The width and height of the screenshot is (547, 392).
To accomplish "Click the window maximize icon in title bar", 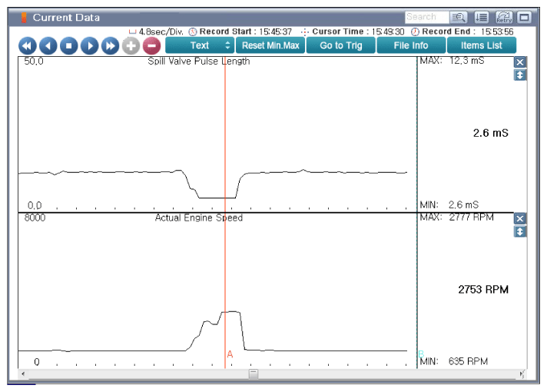I will pyautogui.click(x=524, y=17).
